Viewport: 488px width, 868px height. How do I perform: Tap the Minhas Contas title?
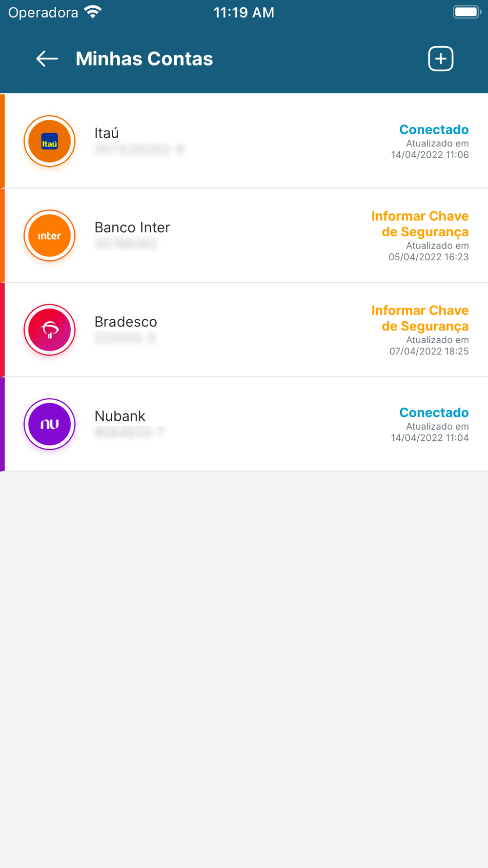pos(144,59)
